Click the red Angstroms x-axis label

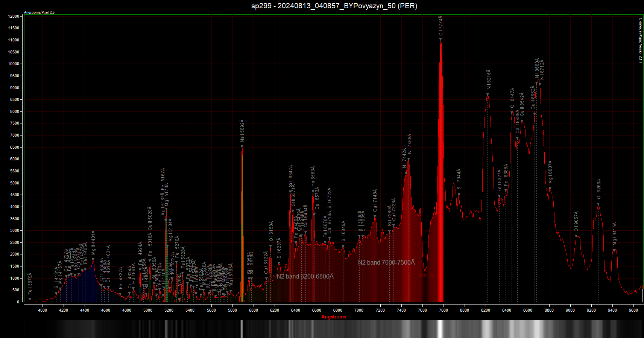click(x=334, y=317)
